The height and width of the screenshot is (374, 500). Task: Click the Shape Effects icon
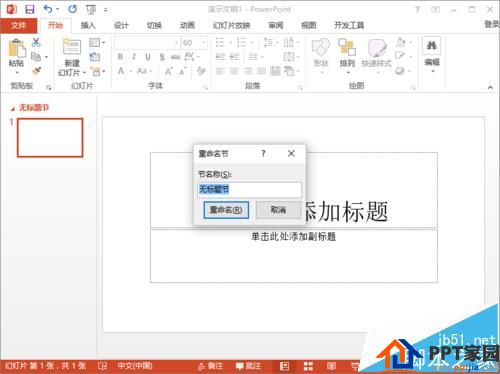pyautogui.click(x=400, y=71)
